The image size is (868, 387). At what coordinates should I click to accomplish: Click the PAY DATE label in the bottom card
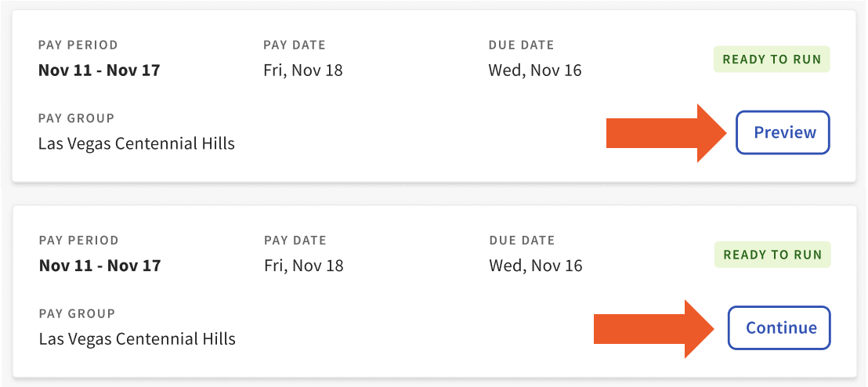295,241
